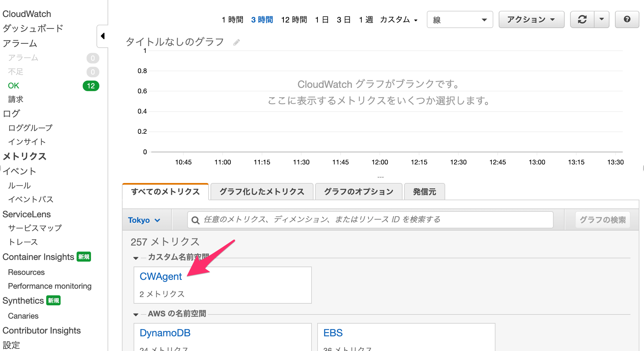Click the search magnifier icon in metrics field
Screen dimensions: 644x351
196,220
